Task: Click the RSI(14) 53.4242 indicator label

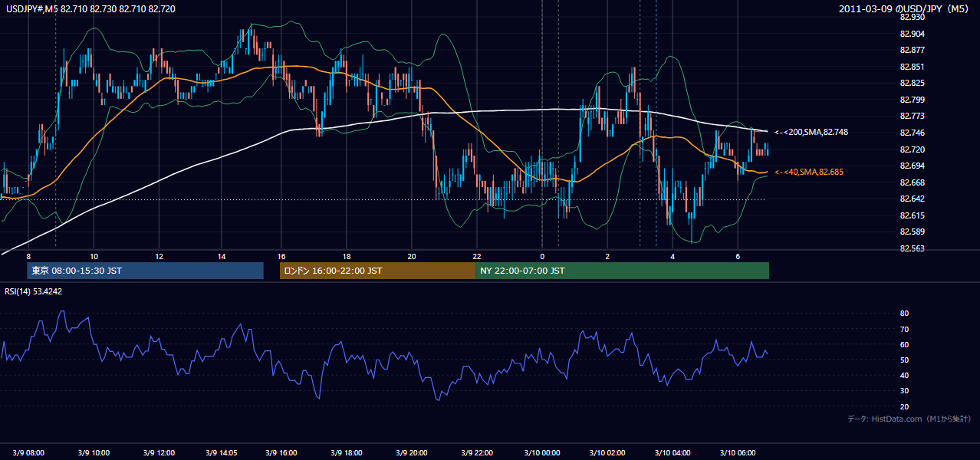Action: [34, 291]
